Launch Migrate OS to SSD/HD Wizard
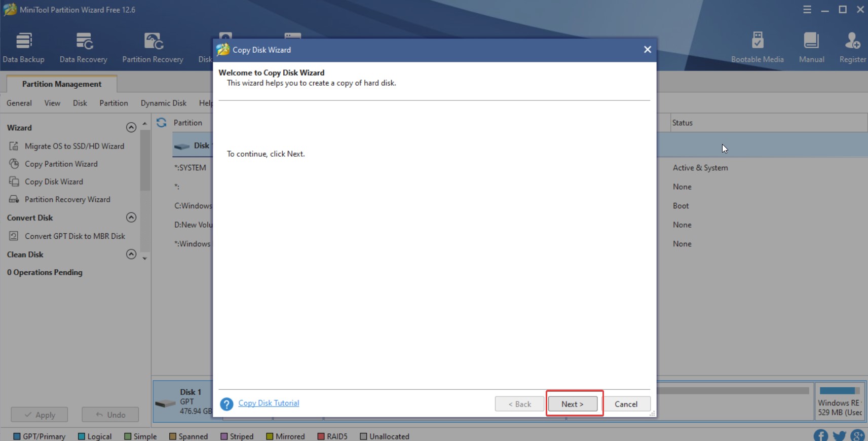This screenshot has height=441, width=868. click(x=67, y=146)
